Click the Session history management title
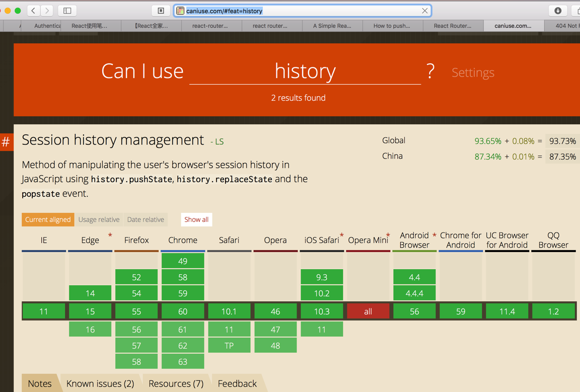Screen dimensions: 580x392 pos(113,140)
